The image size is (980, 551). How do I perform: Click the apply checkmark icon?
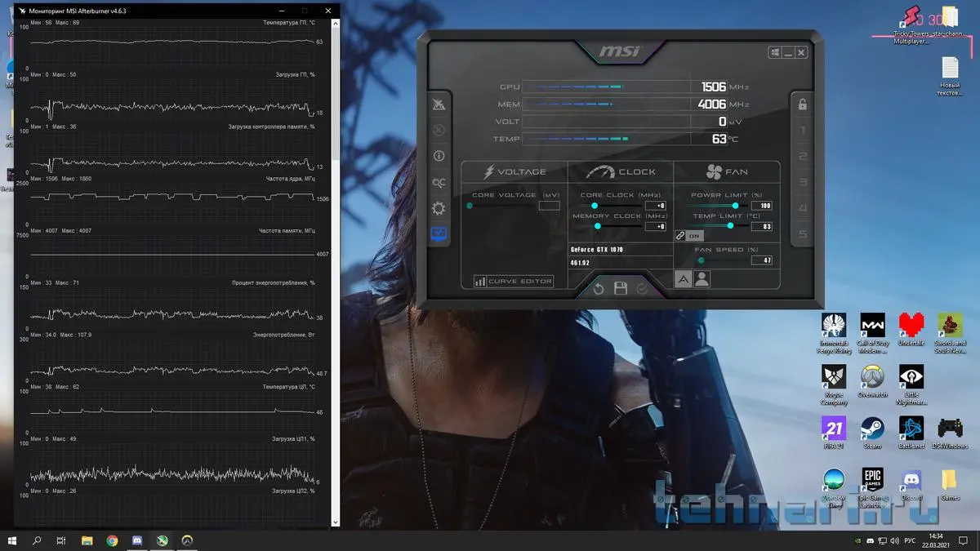click(642, 288)
